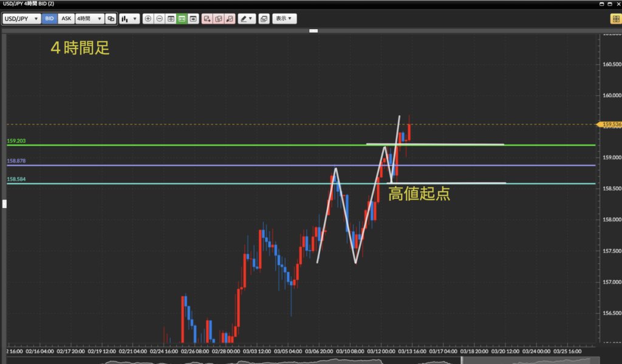This screenshot has height=364, width=622.
Task: Switch price display to BID
Action: click(49, 19)
